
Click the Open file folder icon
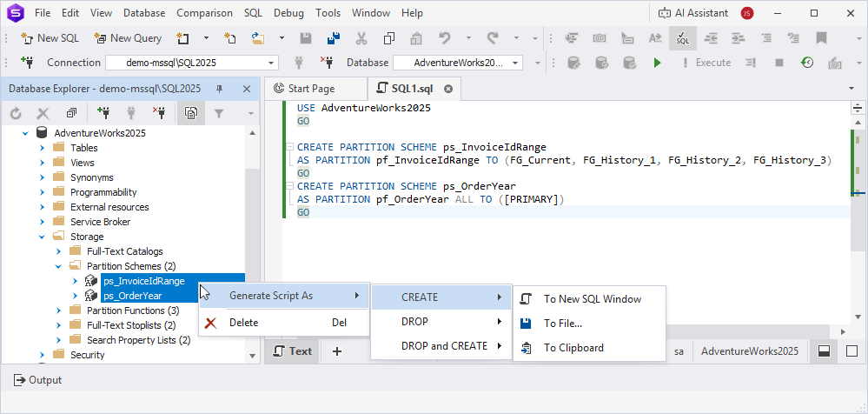[x=258, y=38]
